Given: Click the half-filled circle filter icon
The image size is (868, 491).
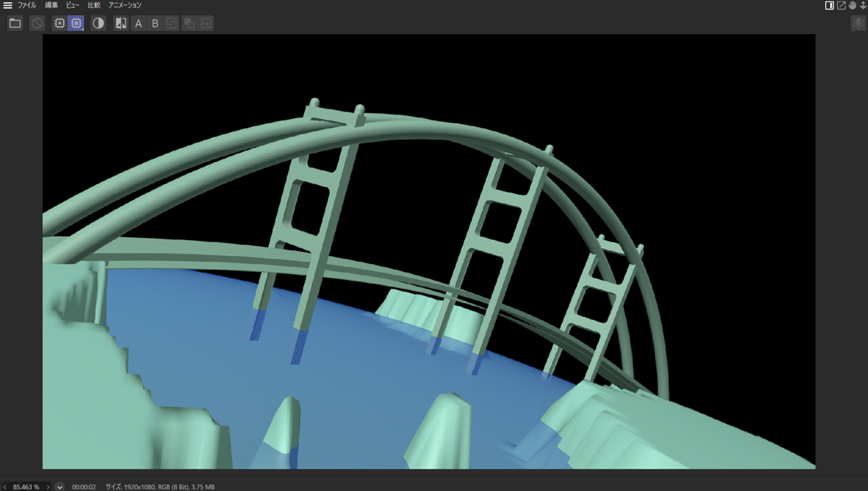Looking at the screenshot, I should pyautogui.click(x=98, y=23).
